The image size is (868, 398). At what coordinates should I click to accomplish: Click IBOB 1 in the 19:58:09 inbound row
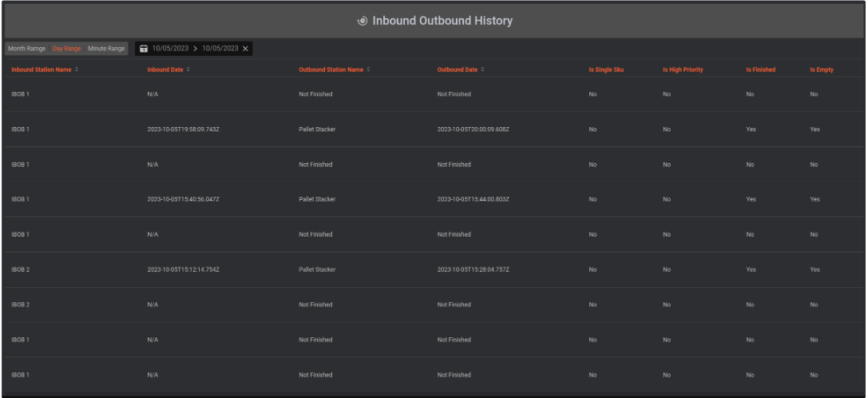click(x=21, y=129)
